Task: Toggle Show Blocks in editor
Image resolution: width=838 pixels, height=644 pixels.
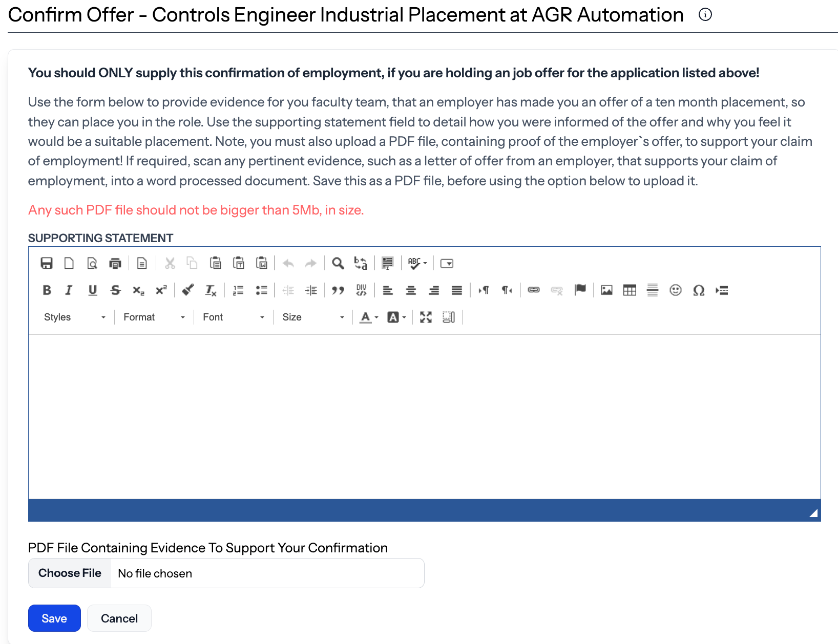Action: coord(449,317)
